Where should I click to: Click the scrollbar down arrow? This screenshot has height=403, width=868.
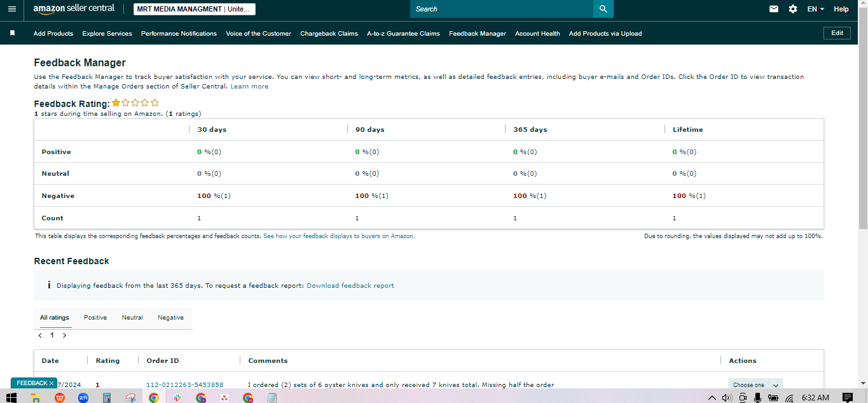pos(863,383)
